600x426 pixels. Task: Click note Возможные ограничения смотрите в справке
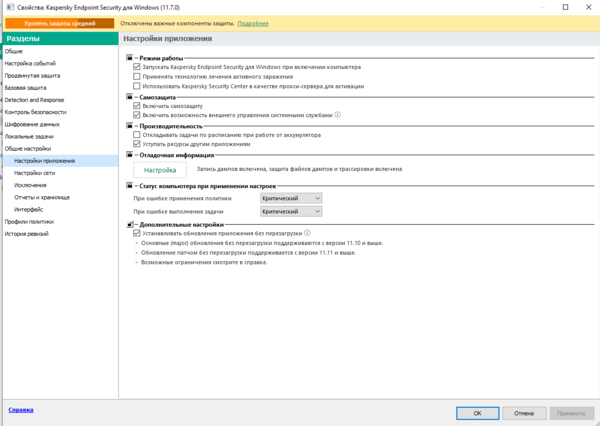pos(204,263)
